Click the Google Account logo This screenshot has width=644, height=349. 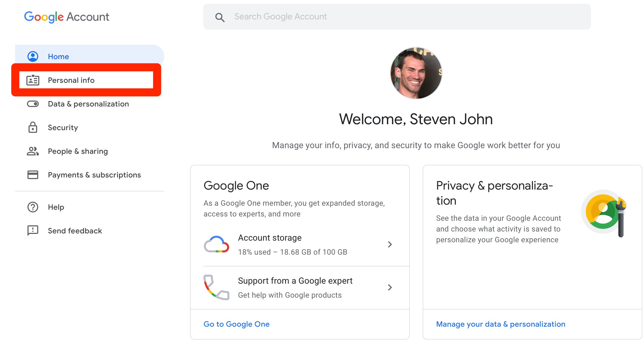[x=67, y=17]
